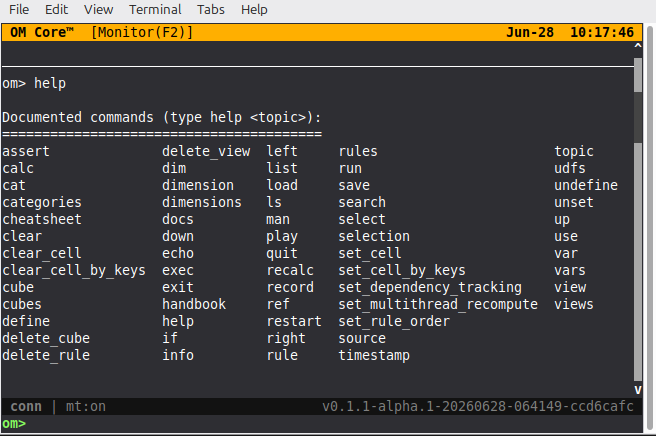
Task: Click the 'run' command
Action: 350,169
